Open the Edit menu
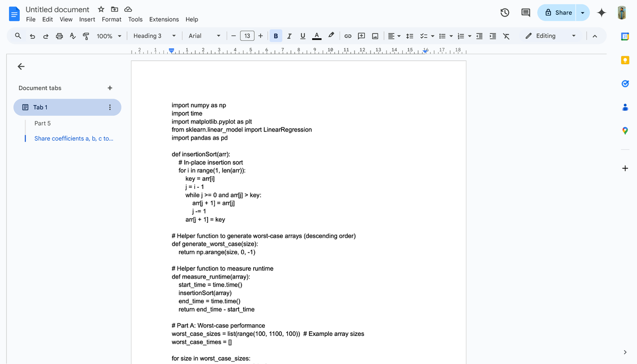637x364 pixels. pos(48,19)
